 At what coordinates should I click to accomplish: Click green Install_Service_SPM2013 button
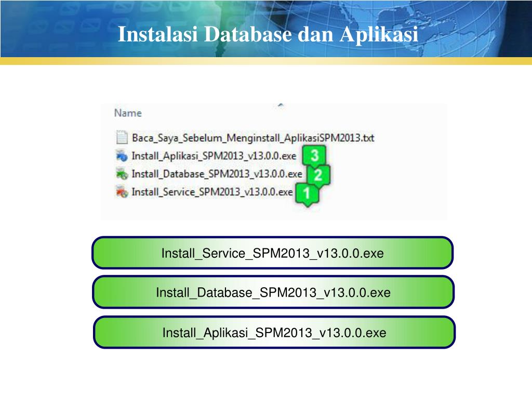[x=272, y=253]
